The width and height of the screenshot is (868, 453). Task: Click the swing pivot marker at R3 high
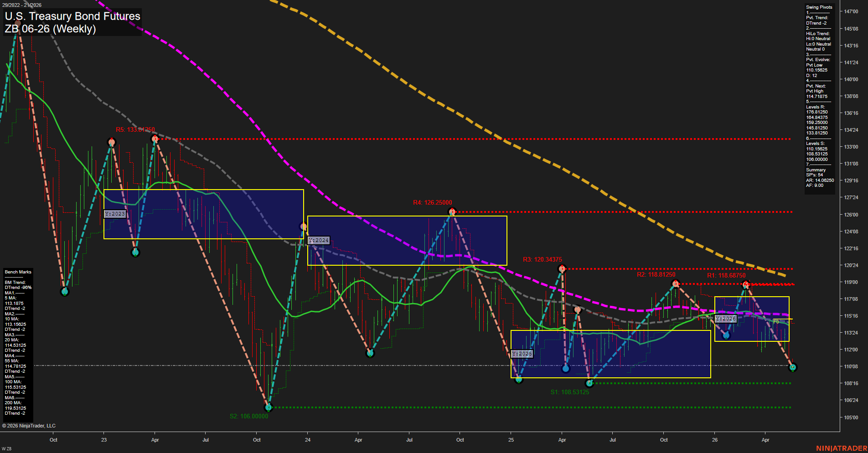click(562, 269)
